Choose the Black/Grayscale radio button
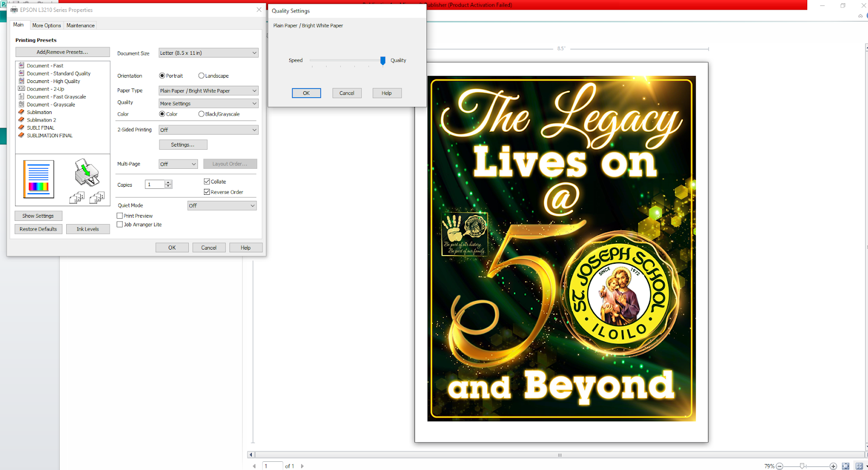Image resolution: width=868 pixels, height=470 pixels. [x=201, y=114]
